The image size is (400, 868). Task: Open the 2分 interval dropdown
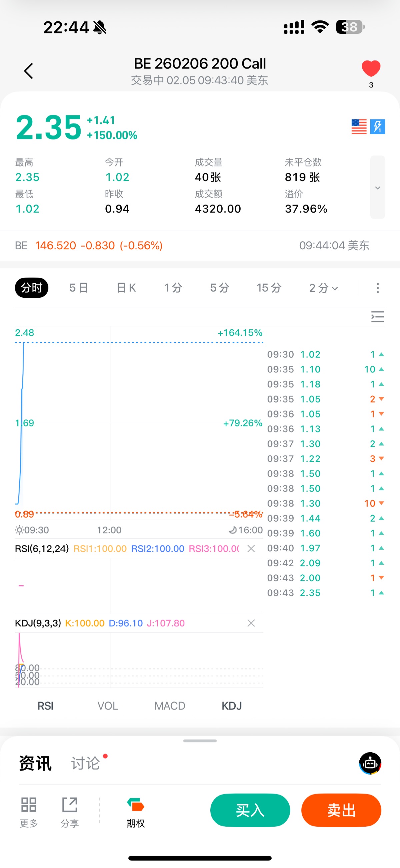(x=323, y=288)
